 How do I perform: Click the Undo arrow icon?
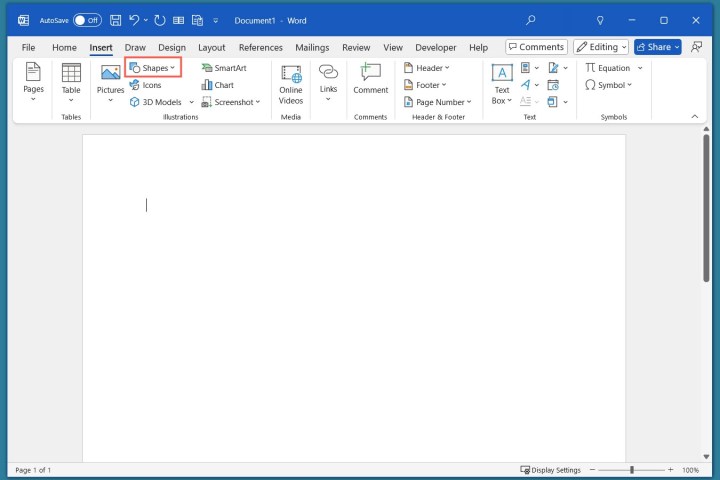click(x=134, y=20)
